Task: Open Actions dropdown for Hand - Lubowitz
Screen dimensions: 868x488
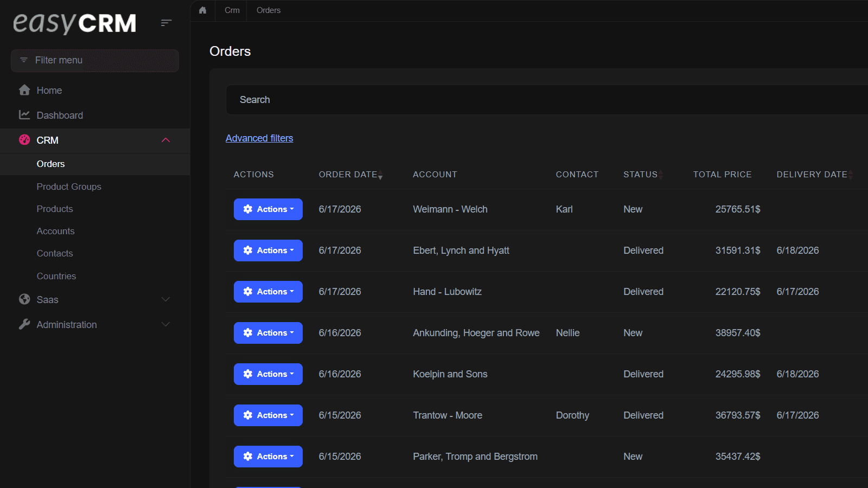Action: coord(268,292)
